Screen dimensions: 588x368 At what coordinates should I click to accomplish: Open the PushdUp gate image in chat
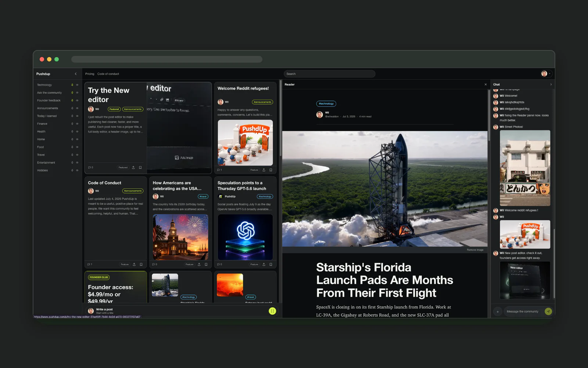(x=525, y=234)
